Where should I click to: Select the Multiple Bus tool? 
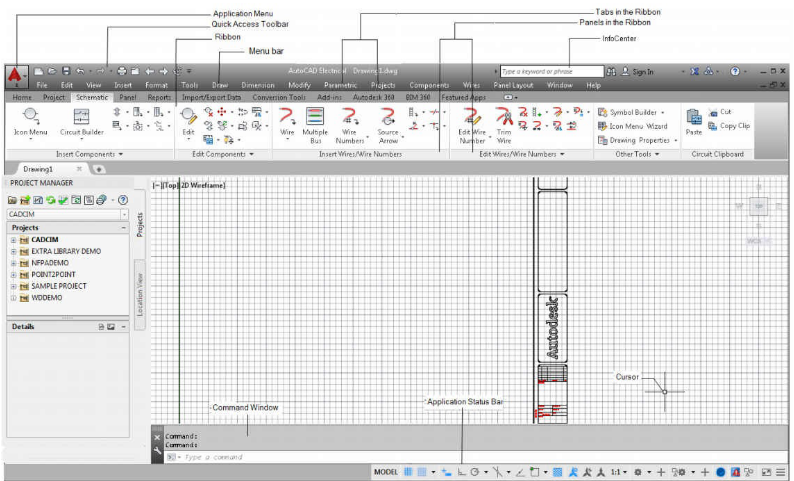click(x=315, y=125)
